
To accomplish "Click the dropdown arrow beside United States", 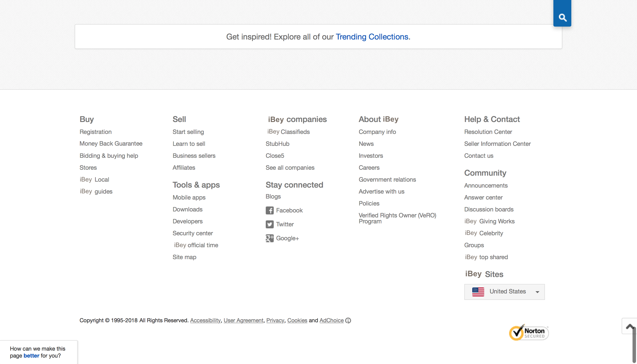I will pos(537,292).
